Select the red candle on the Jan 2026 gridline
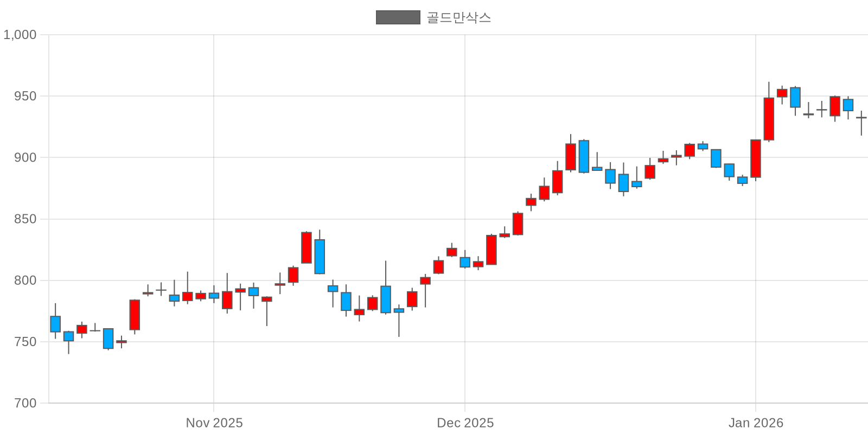Screen dimensions: 868x434 click(x=756, y=158)
